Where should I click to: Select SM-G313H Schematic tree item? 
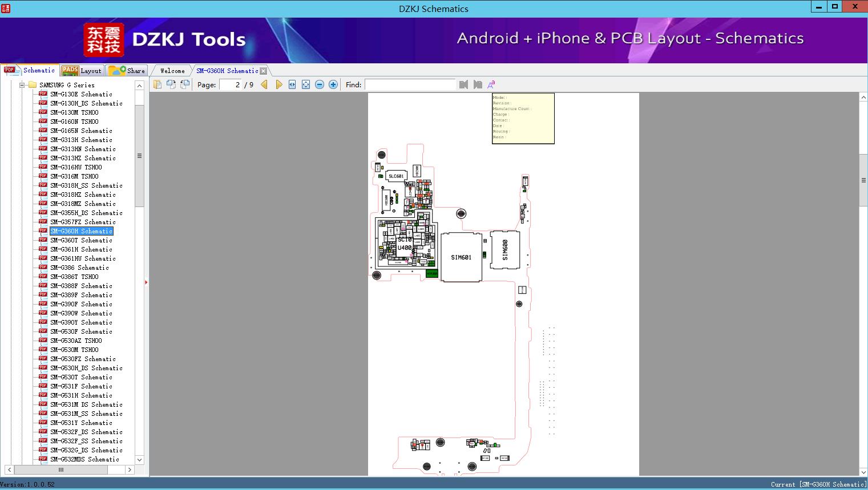81,140
